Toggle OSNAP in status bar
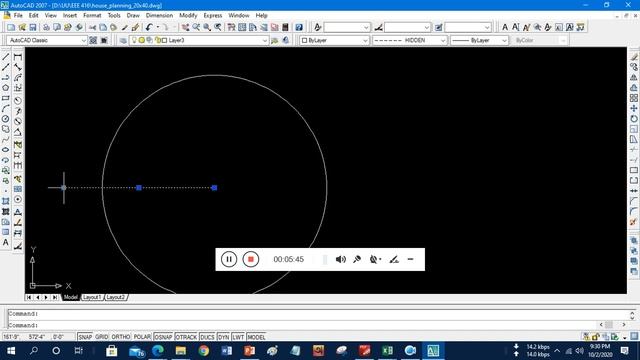 pos(163,337)
